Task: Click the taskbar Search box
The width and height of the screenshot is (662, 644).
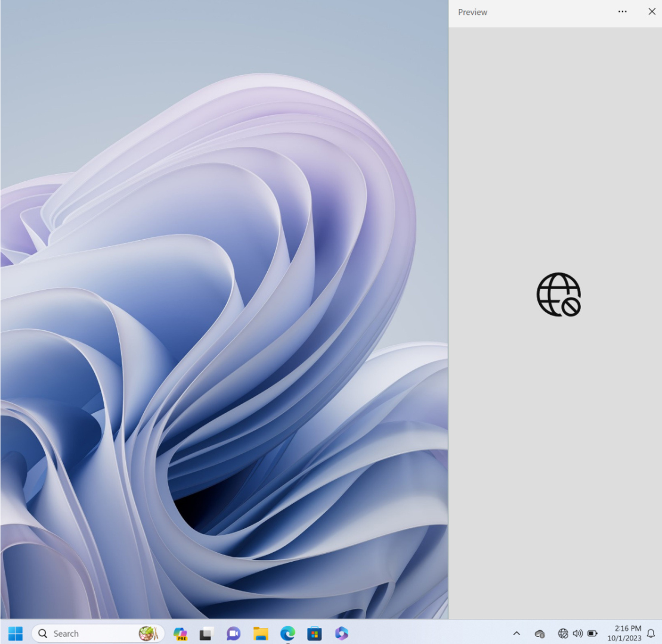Action: (83, 633)
